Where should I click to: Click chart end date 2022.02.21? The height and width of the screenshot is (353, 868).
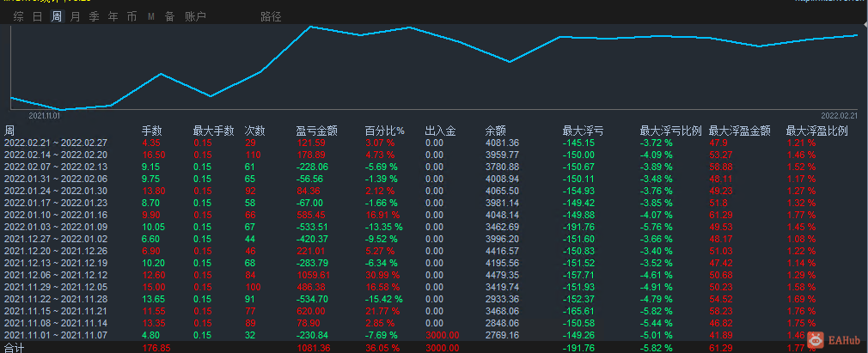[839, 116]
